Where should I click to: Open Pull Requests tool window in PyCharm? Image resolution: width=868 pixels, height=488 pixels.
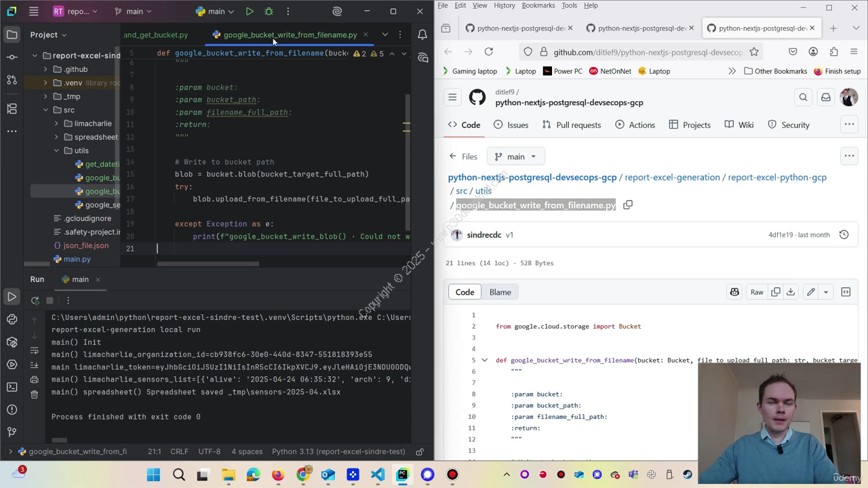coord(12,80)
